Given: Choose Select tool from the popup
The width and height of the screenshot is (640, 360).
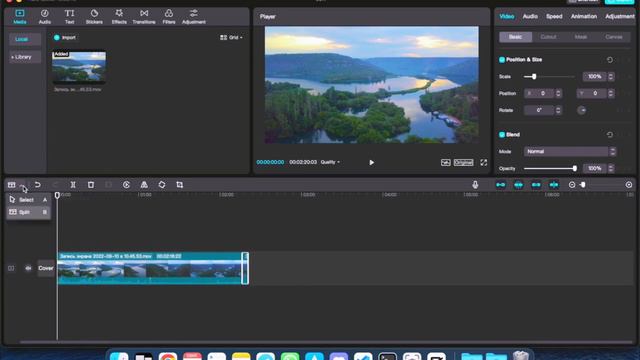Looking at the screenshot, I should [28, 200].
